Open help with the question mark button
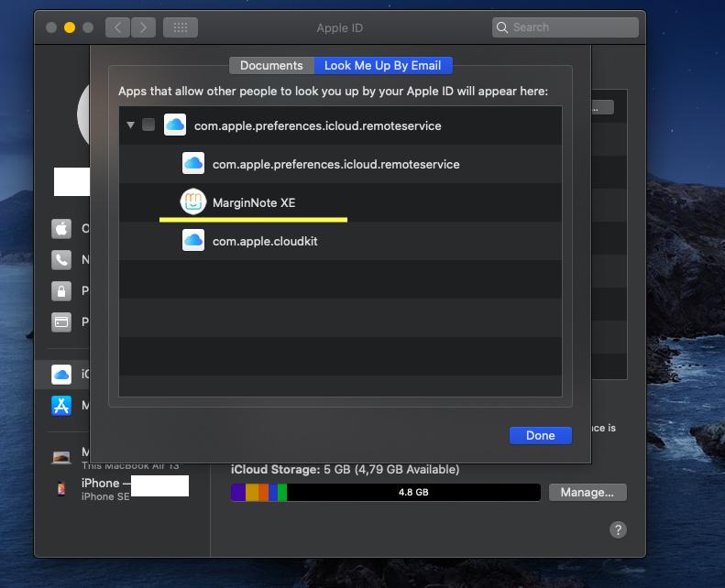Viewport: 725px width, 588px height. point(618,529)
